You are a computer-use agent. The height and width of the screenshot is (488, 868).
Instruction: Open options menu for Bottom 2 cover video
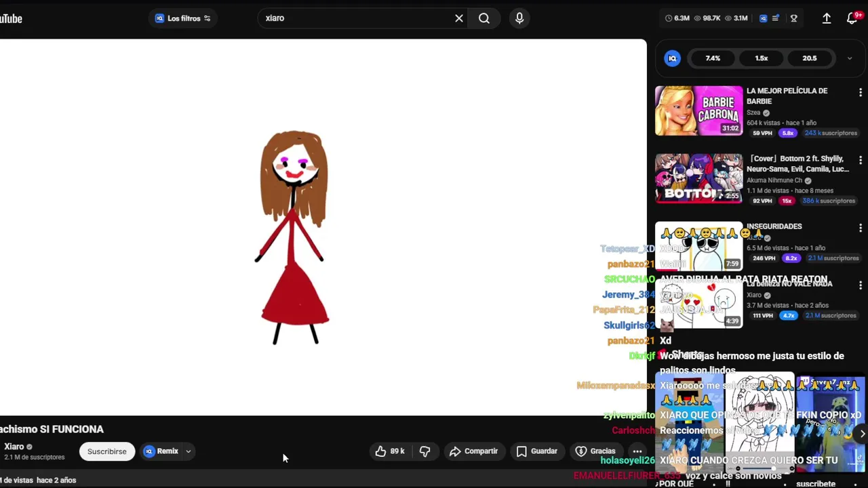[x=861, y=161]
